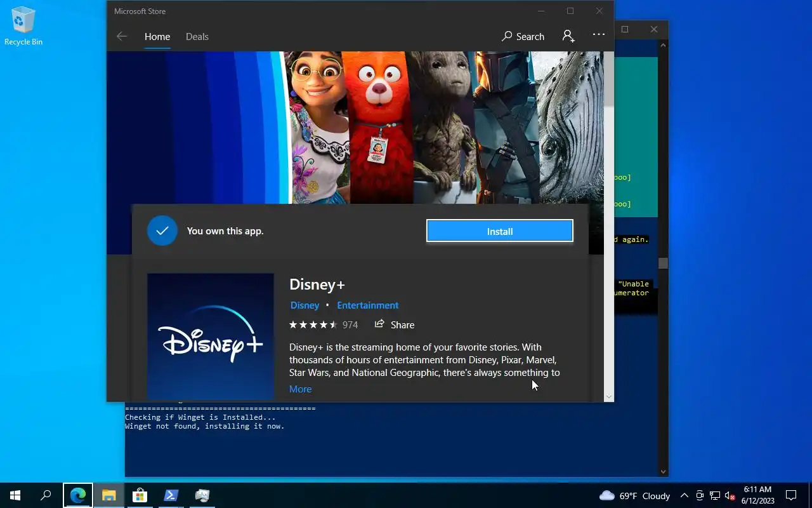This screenshot has width=812, height=508.
Task: Open Search in Microsoft Store
Action: click(523, 36)
